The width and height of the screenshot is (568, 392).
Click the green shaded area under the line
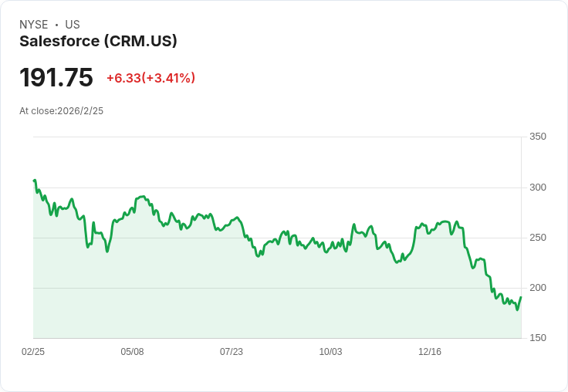pyautogui.click(x=270, y=301)
